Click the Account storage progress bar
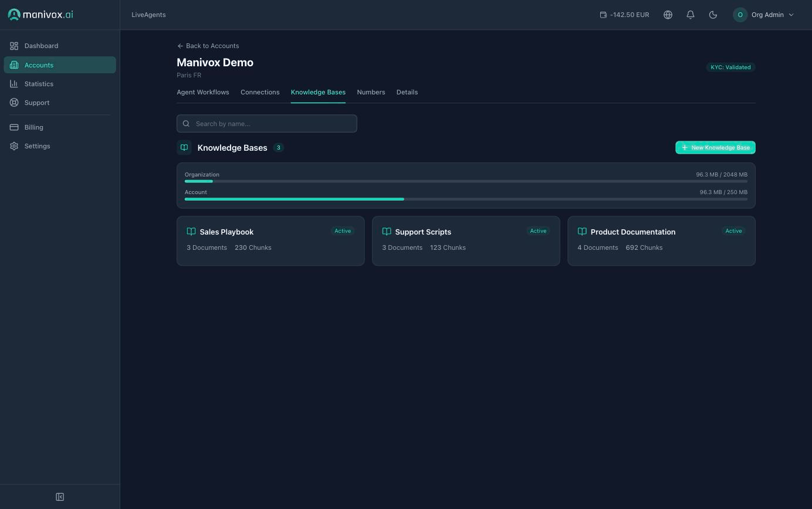 [466, 199]
